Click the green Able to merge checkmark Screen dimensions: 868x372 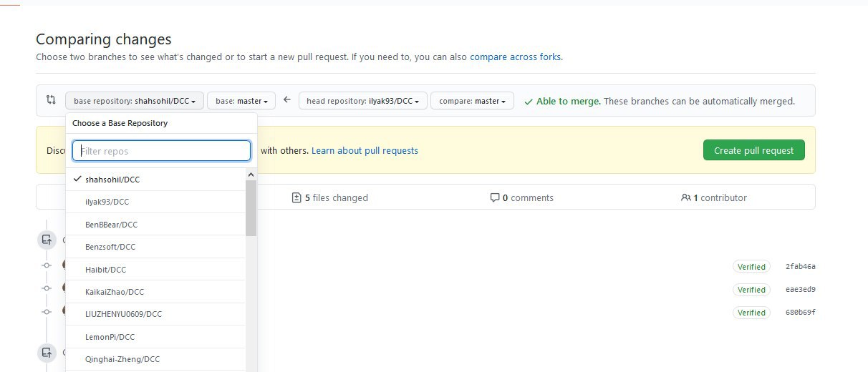[529, 102]
